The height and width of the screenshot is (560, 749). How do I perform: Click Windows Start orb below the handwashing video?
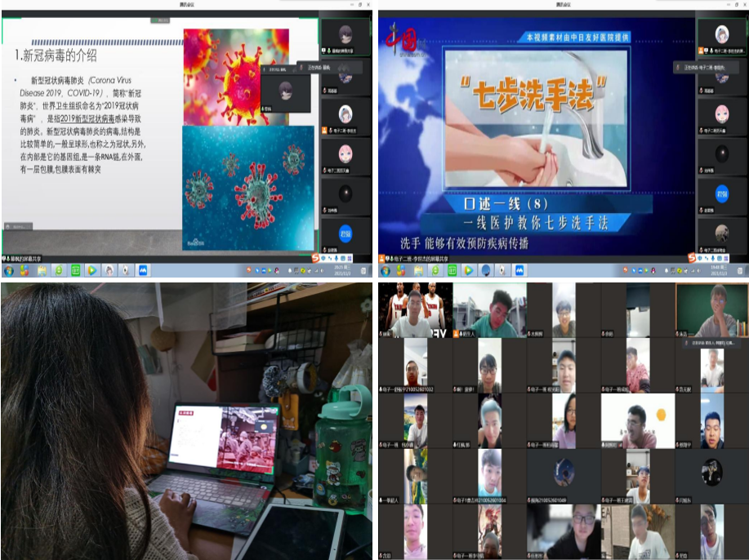(386, 270)
